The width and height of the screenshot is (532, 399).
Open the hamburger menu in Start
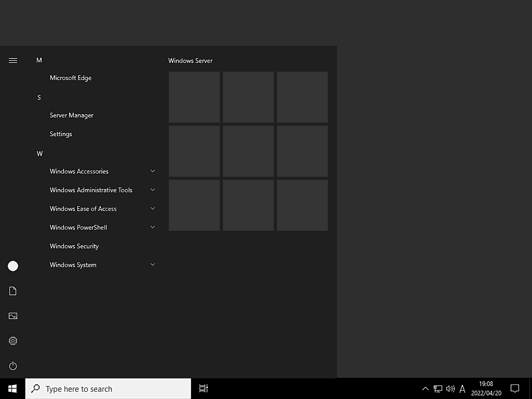click(13, 60)
